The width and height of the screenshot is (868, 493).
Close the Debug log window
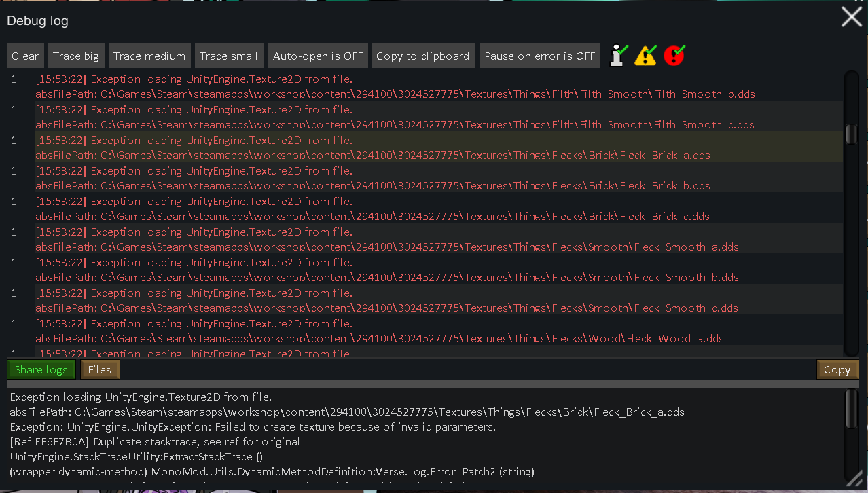click(x=852, y=17)
